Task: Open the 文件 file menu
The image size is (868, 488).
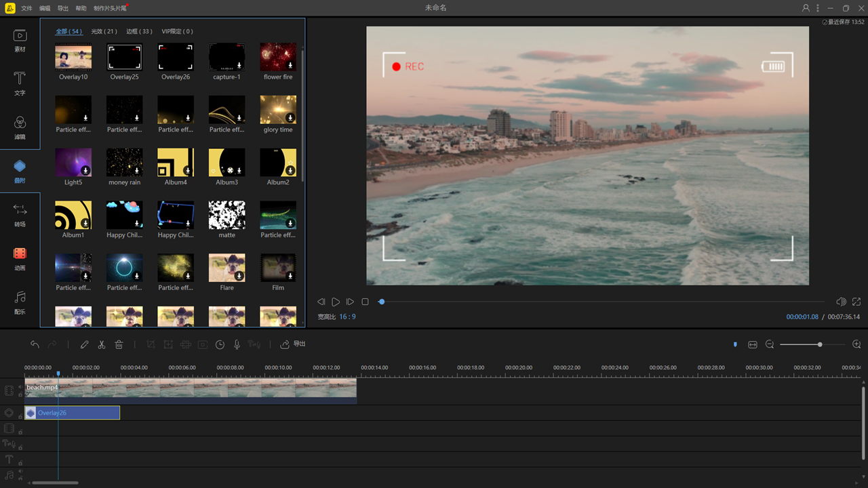Action: pyautogui.click(x=26, y=8)
